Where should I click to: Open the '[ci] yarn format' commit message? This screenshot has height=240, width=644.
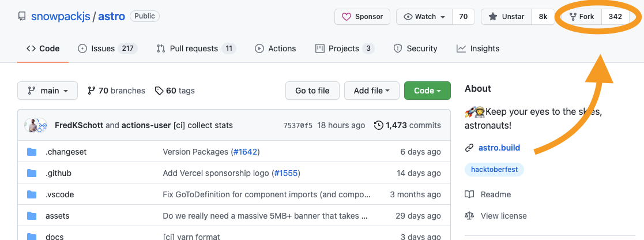(x=191, y=237)
